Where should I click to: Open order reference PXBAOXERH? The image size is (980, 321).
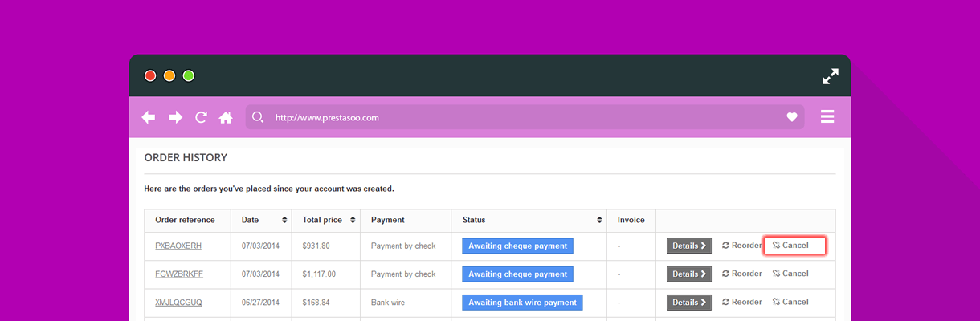coord(178,246)
